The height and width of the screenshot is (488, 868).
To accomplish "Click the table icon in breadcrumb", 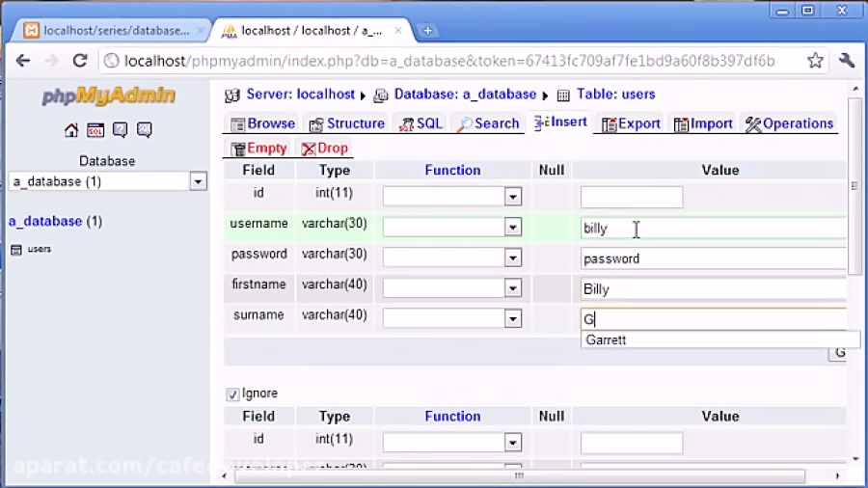I will 563,95.
